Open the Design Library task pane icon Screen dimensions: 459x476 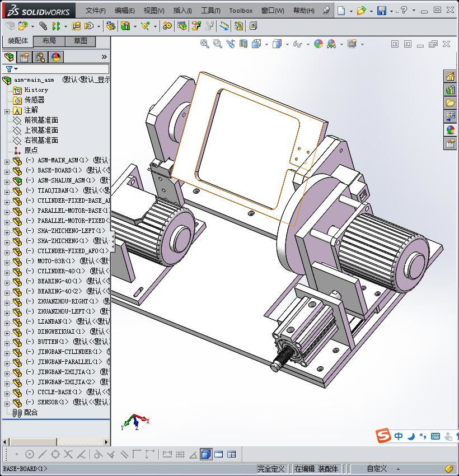click(450, 89)
